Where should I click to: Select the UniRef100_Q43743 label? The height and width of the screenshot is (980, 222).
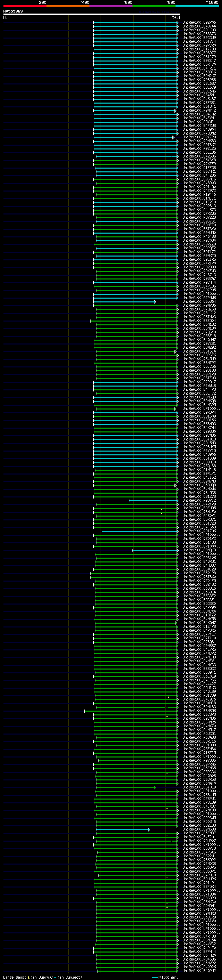pos(199,275)
